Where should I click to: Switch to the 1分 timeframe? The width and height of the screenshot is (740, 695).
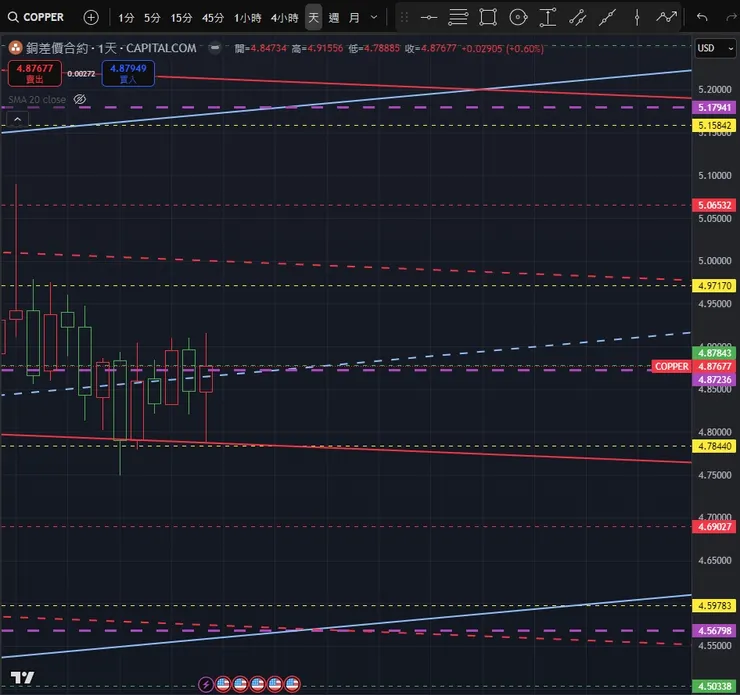[126, 18]
